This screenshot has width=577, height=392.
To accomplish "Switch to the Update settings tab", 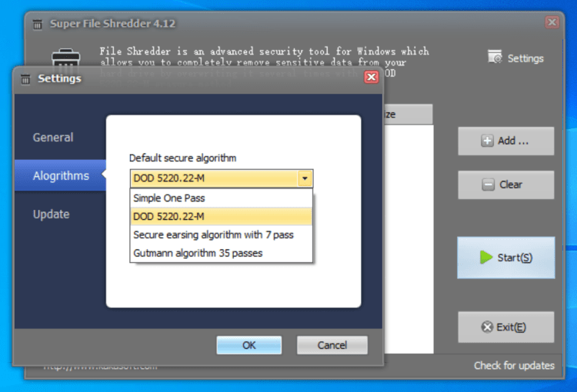I will pos(51,214).
